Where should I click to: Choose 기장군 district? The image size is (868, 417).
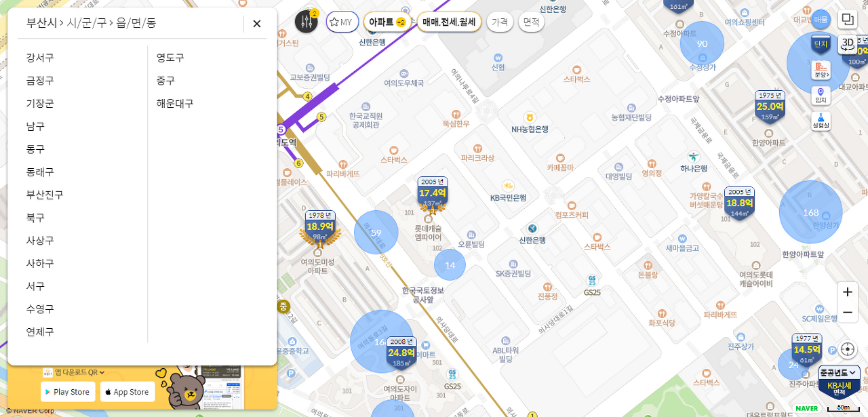pos(40,103)
